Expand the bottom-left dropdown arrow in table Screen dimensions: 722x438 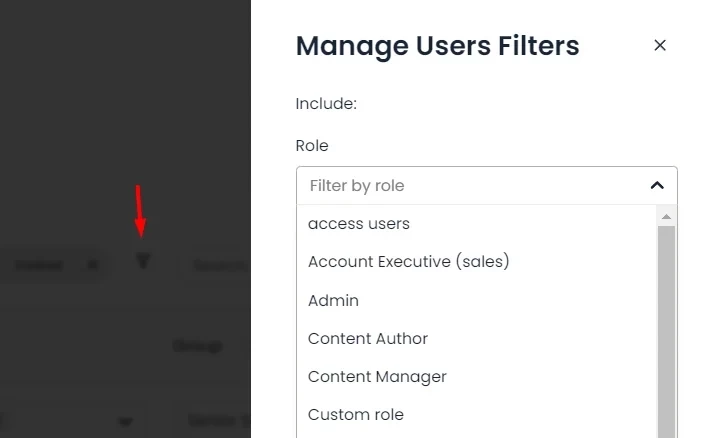125,421
